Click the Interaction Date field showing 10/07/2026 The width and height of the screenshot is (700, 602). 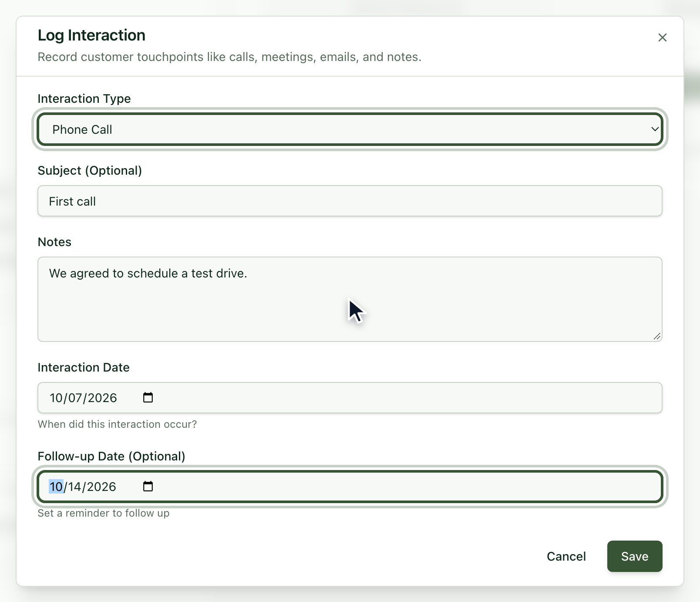tap(350, 398)
